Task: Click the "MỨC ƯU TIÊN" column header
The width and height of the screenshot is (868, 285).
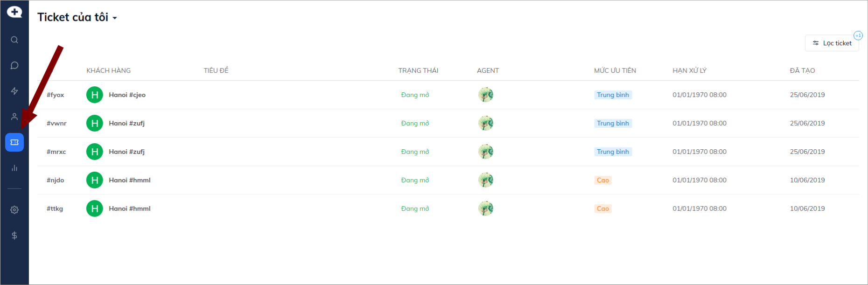Action: (x=615, y=71)
